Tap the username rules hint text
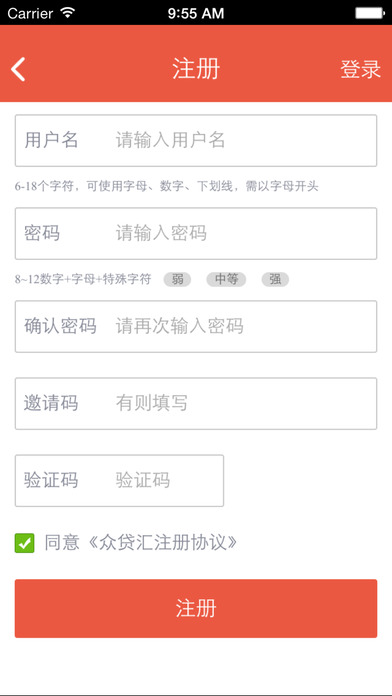This screenshot has width=392, height=696. (167, 186)
